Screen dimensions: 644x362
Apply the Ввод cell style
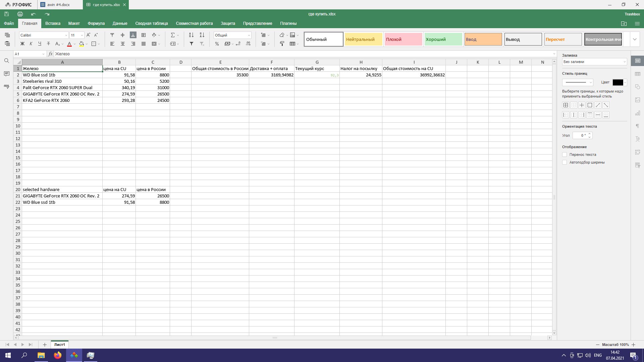[x=483, y=39]
